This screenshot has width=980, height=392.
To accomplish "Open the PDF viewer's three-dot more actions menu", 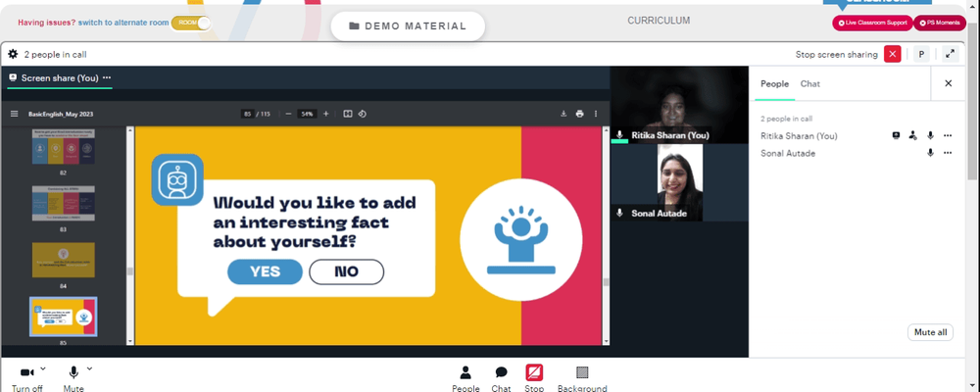I will tap(596, 114).
